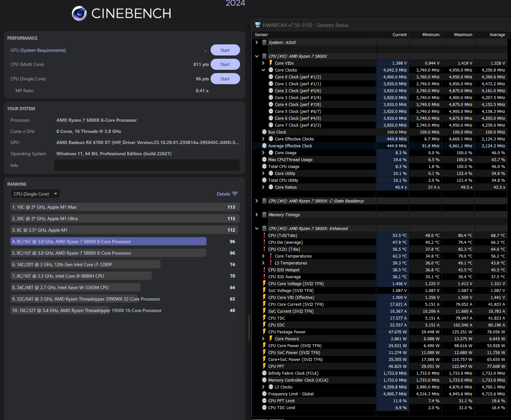Click the CPU Core Voltage bolt icon
The image size is (511, 420).
pos(264,283)
